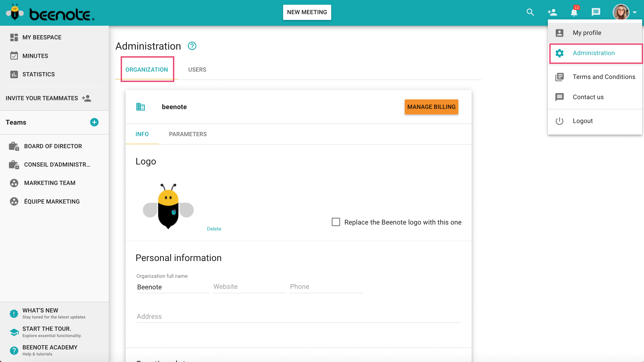
Task: Click the Organization full name field
Action: (x=173, y=287)
